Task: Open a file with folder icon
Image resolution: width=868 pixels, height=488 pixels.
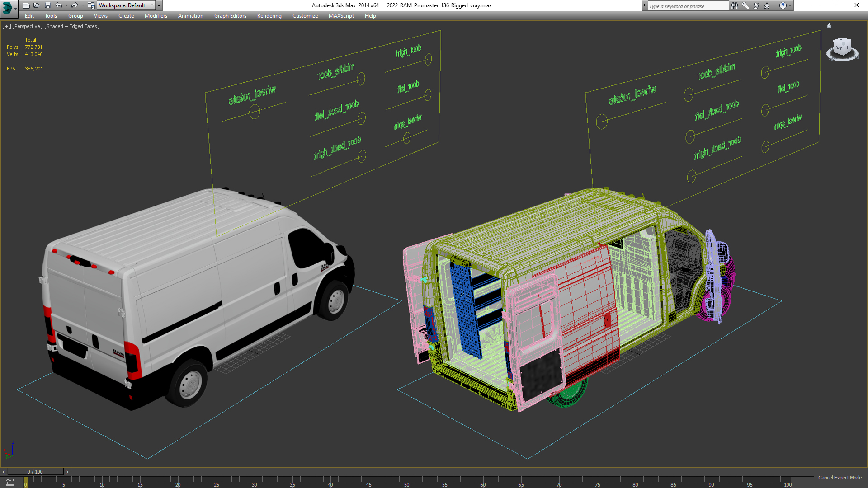Action: [37, 5]
